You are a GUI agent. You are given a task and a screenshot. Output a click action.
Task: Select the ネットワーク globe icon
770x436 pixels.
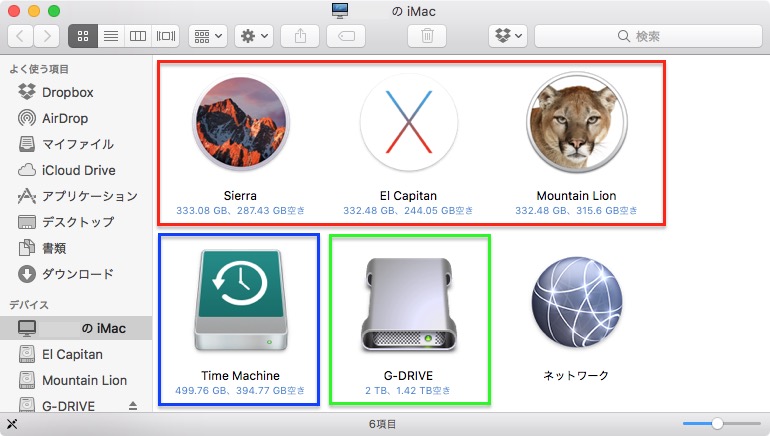click(577, 301)
